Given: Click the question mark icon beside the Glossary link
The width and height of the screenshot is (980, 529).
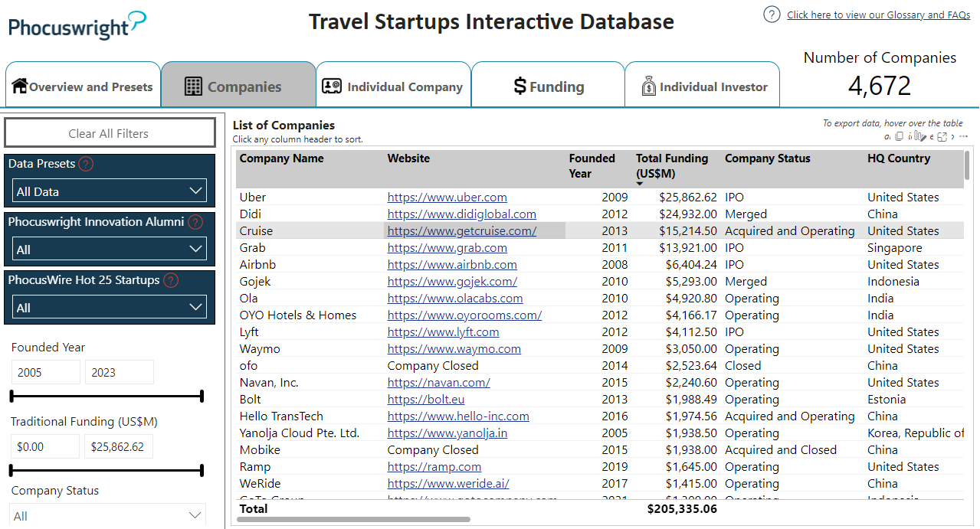Looking at the screenshot, I should point(771,14).
